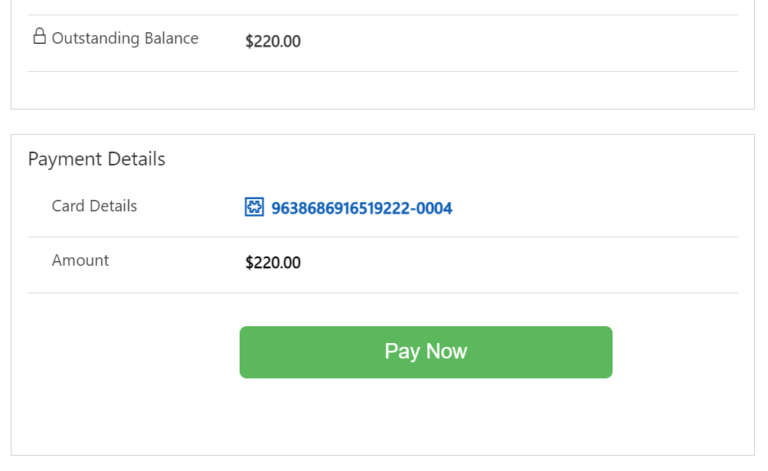Click the Payment Details section heading
Viewport: 768px width, 471px height.
(x=96, y=159)
